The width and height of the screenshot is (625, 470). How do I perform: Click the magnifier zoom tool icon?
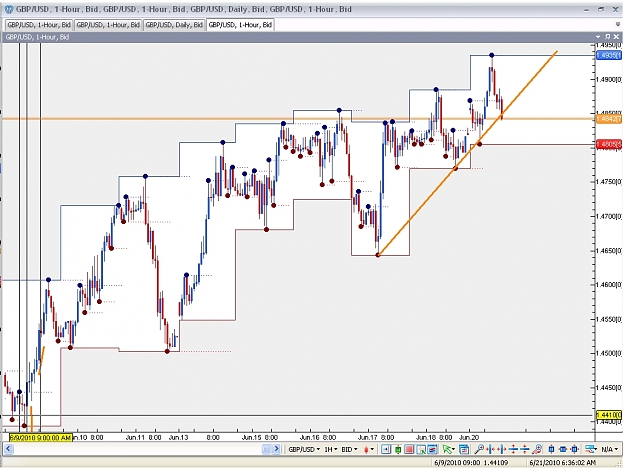pos(479,449)
